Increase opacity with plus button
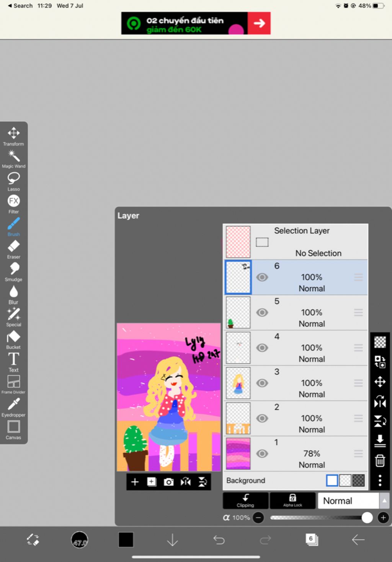 coord(383,518)
